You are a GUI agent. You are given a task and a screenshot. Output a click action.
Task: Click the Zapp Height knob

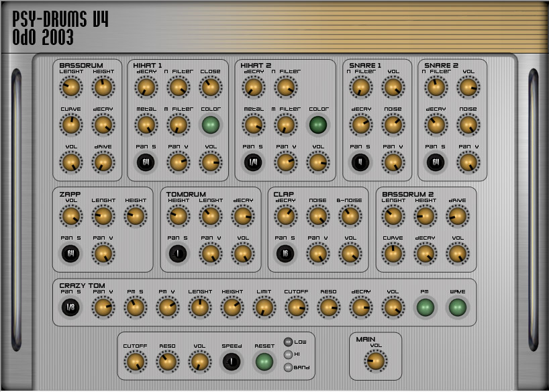tap(136, 216)
